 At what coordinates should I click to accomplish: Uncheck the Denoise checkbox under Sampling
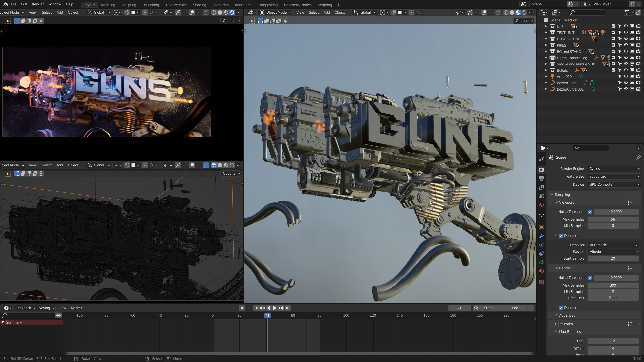coord(561,236)
